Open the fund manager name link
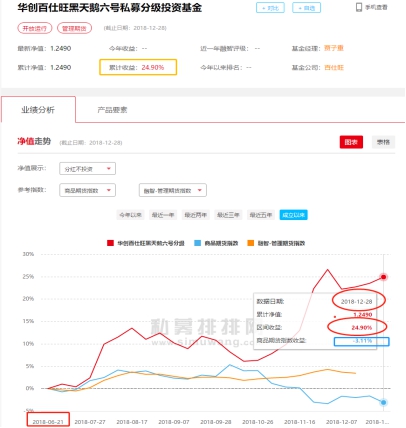406x428 pixels. 334,48
